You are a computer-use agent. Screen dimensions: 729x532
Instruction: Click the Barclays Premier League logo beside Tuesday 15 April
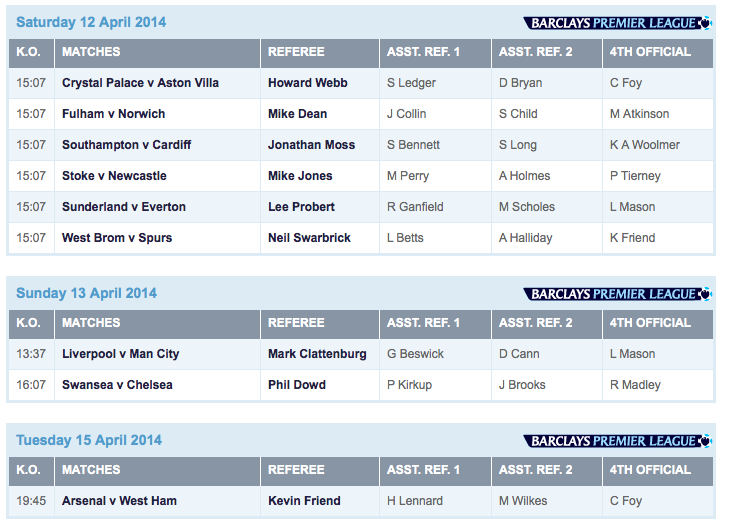click(x=617, y=441)
